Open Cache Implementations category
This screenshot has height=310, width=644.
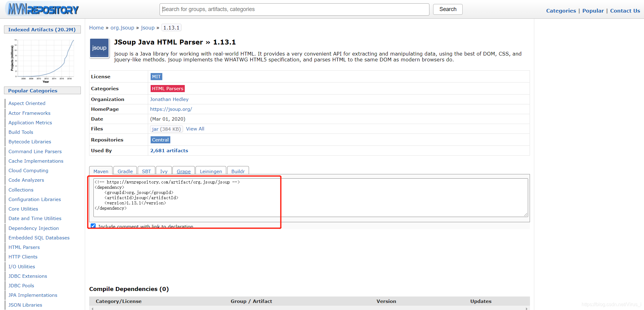click(x=36, y=161)
